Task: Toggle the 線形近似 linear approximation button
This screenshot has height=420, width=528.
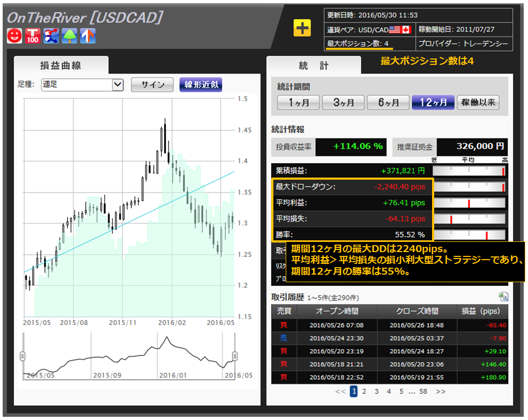Action: [x=200, y=85]
